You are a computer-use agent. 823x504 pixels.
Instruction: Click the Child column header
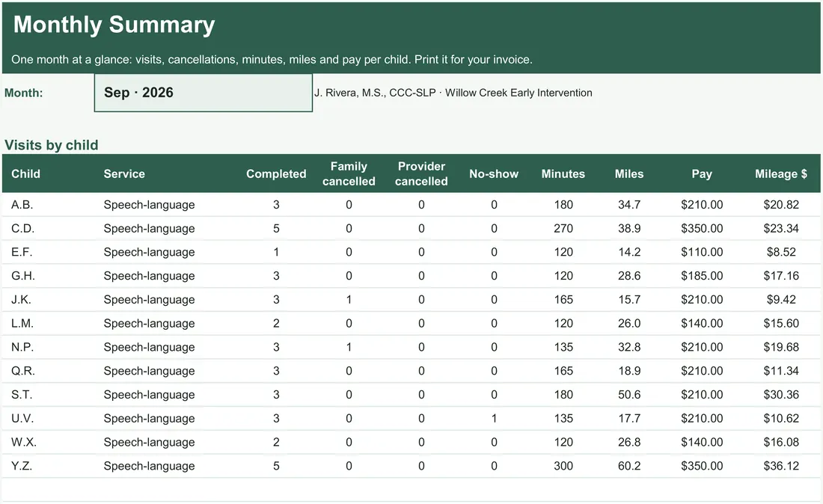coord(25,173)
